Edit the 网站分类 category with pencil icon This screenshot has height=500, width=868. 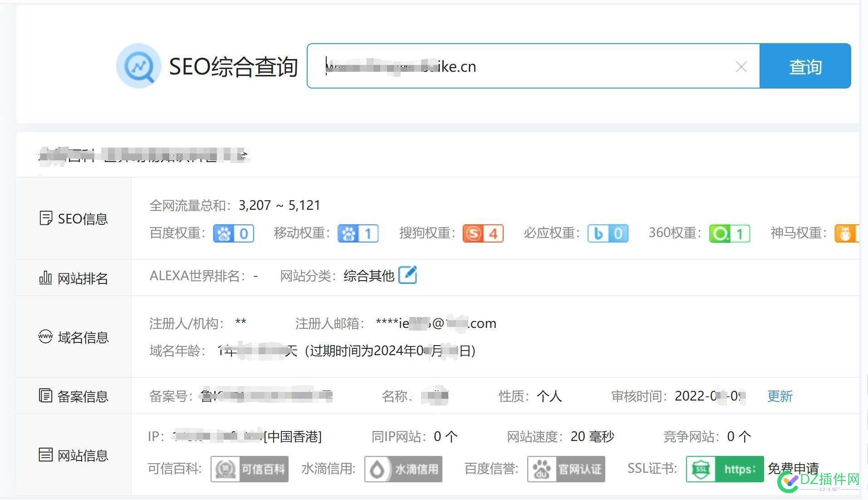(x=407, y=275)
